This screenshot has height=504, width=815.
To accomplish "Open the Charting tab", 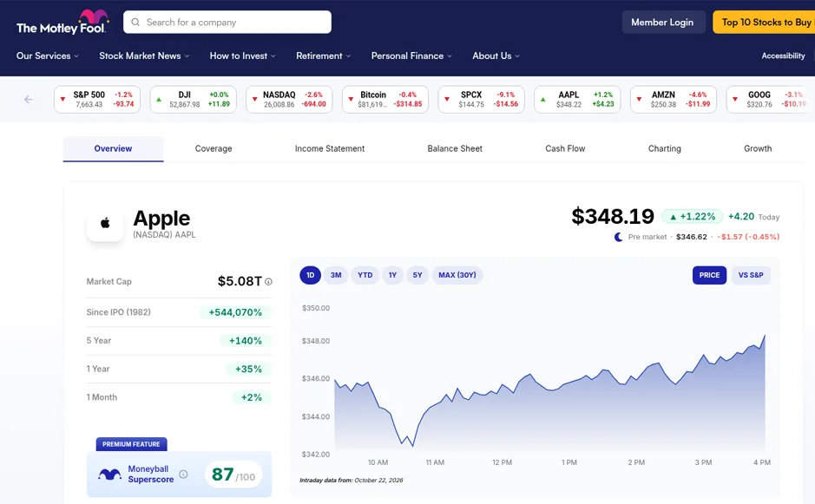I will 664,148.
